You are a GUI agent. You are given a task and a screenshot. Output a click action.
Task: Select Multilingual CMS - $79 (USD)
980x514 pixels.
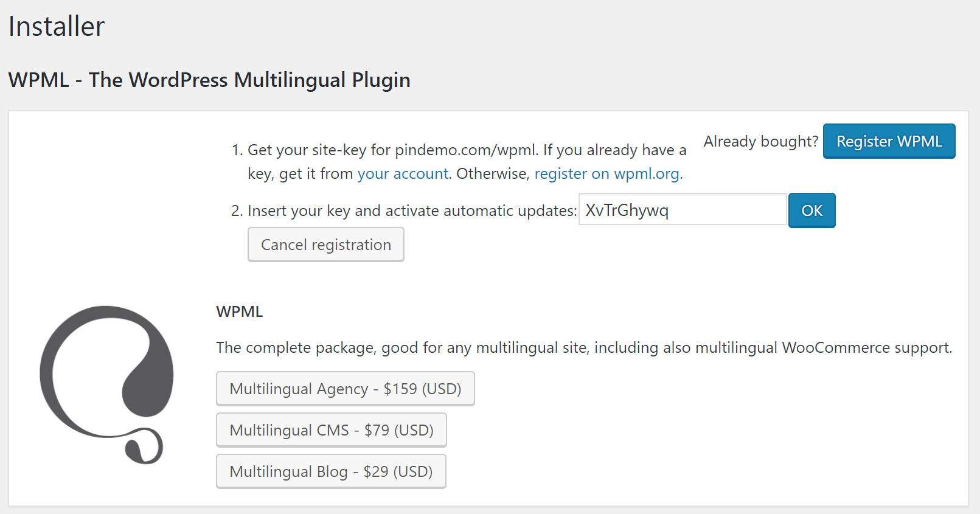point(331,430)
